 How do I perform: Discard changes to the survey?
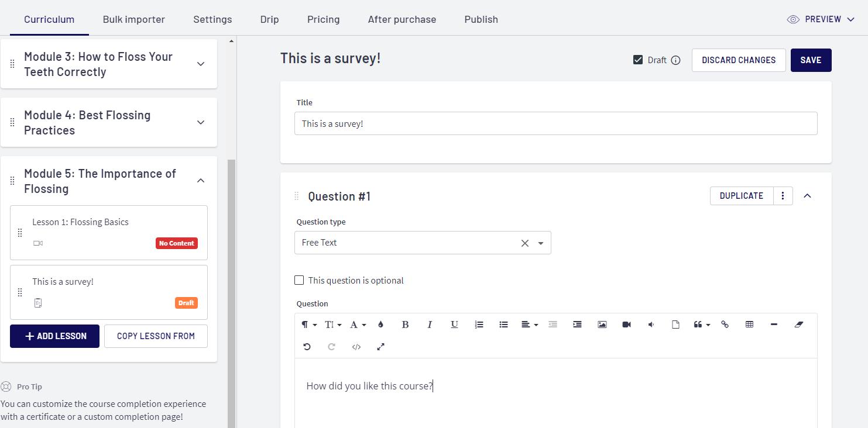coord(739,60)
